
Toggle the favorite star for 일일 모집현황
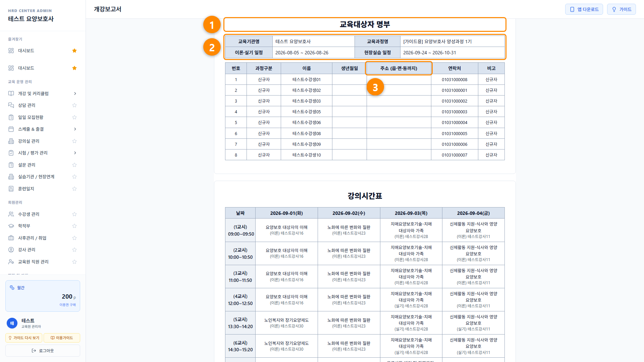74,117
